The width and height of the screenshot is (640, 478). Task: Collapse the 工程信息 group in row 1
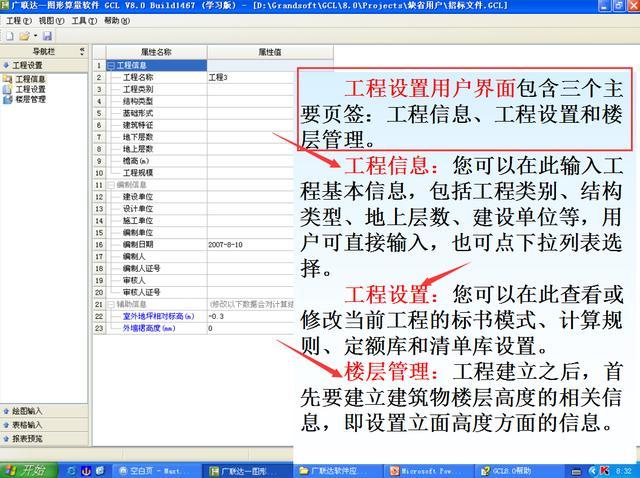coord(111,65)
